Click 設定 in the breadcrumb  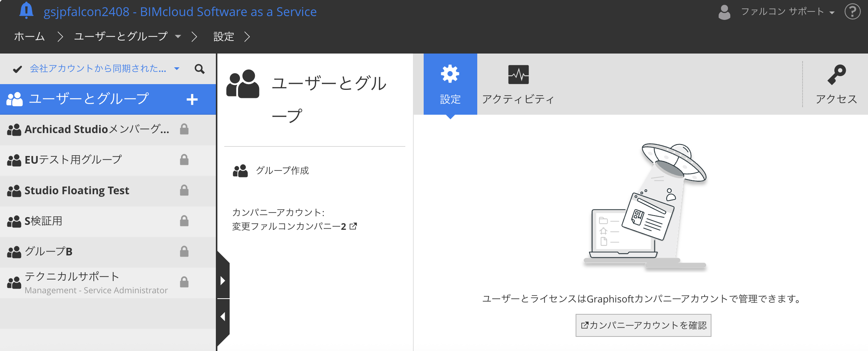click(224, 37)
